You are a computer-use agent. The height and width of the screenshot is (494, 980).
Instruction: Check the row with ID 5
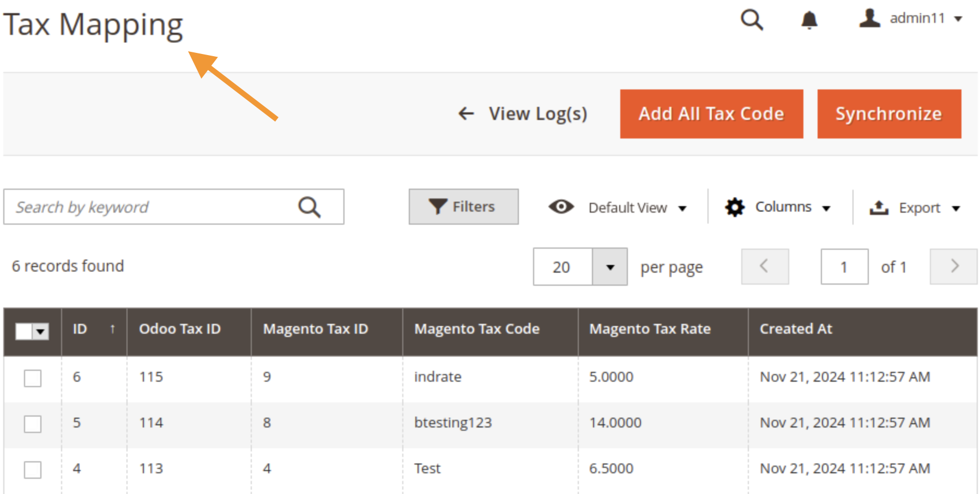32,423
